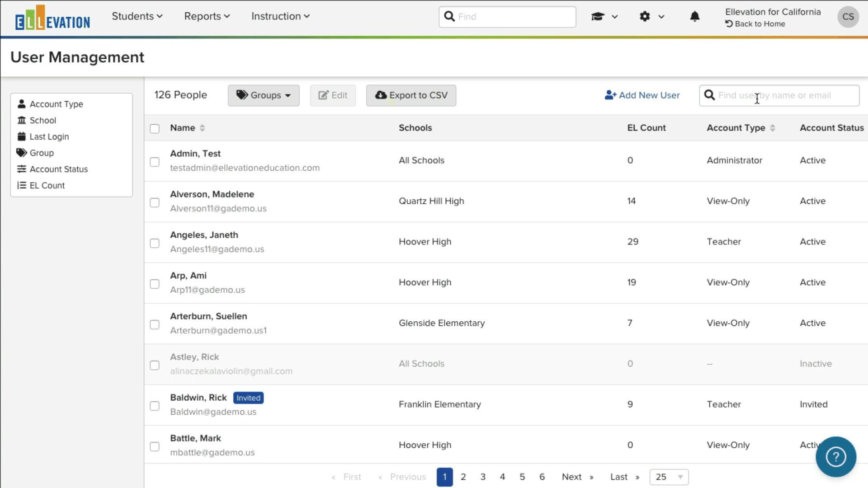Screen dimensions: 868x488
Task: Go to the Next page
Action: (x=577, y=477)
